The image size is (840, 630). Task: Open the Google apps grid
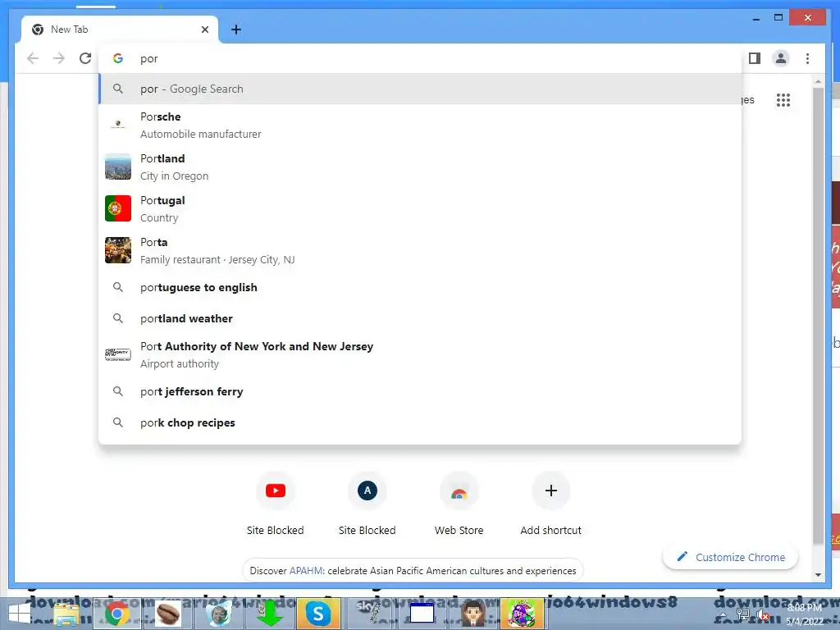pos(783,100)
